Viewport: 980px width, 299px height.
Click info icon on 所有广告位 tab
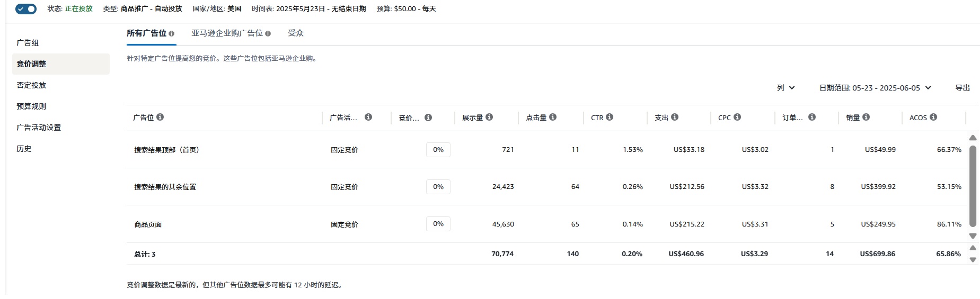tap(171, 33)
